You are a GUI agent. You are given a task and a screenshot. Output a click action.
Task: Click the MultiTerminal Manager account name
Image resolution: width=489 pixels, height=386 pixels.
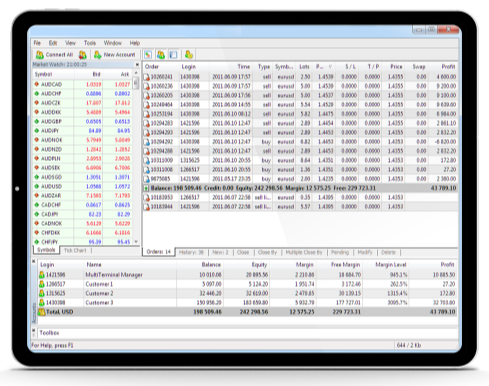114,275
